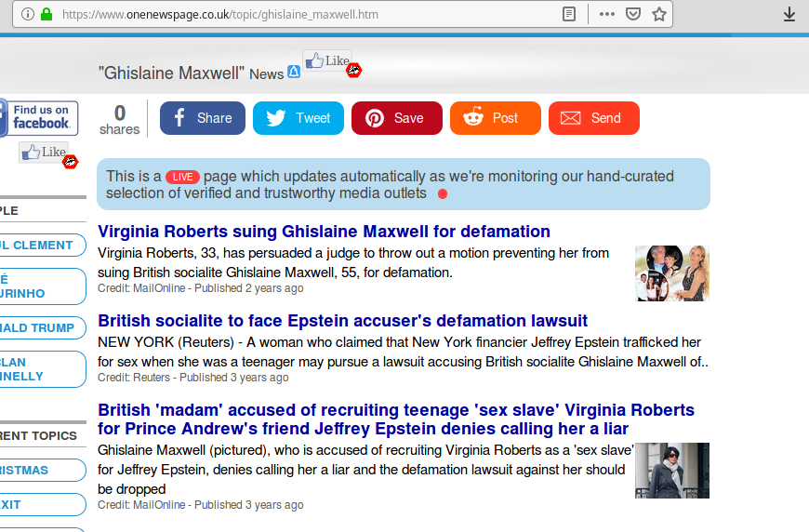The width and height of the screenshot is (809, 532).
Task: Post the page to Reddit
Action: [496, 118]
